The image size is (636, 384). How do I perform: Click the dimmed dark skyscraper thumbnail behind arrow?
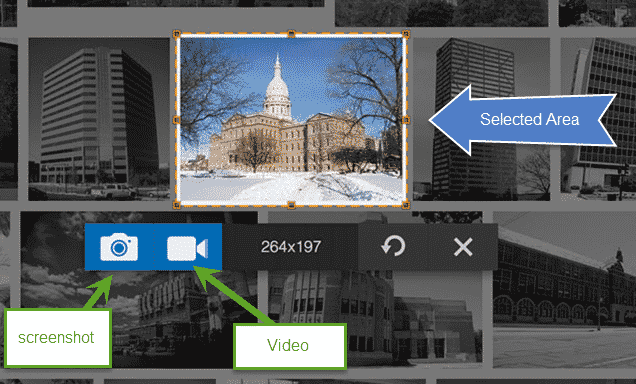[481, 119]
